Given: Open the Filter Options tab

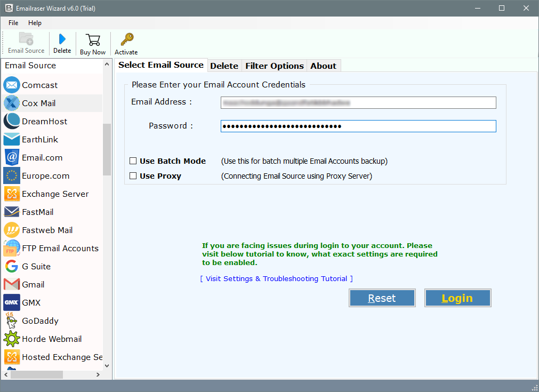Looking at the screenshot, I should (275, 66).
